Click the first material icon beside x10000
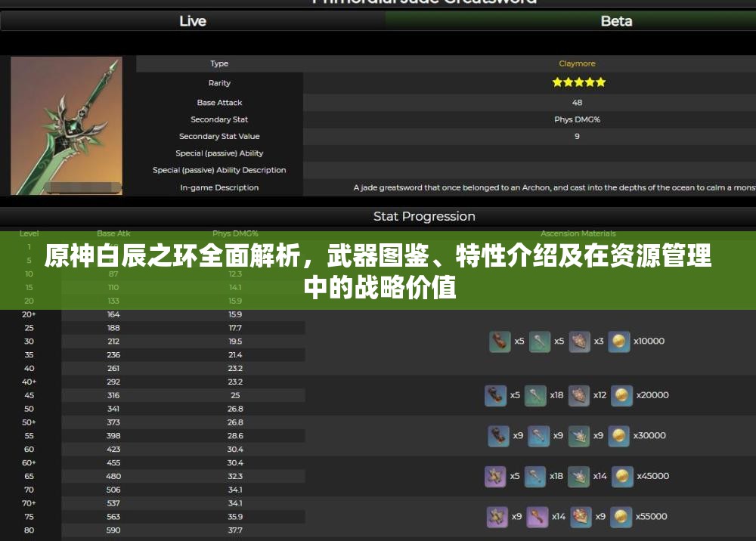Image resolution: width=756 pixels, height=541 pixels. (500, 342)
